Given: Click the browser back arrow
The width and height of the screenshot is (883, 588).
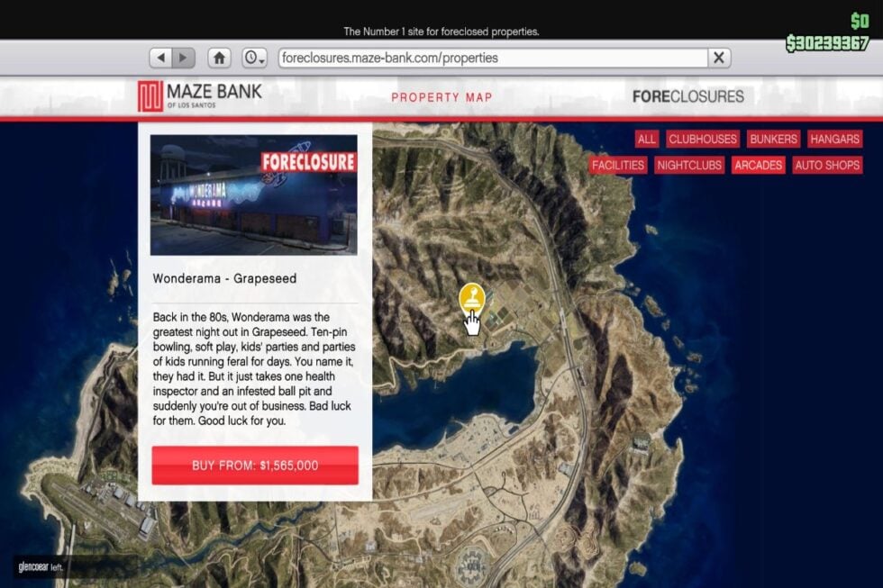Looking at the screenshot, I should point(161,58).
